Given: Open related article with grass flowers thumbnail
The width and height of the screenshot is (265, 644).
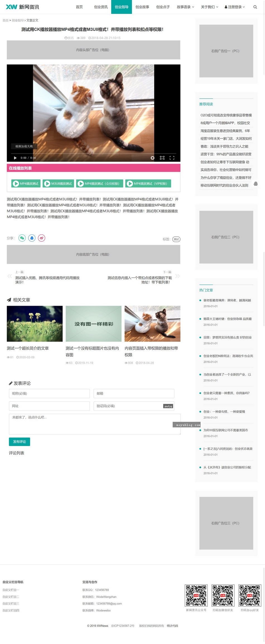Looking at the screenshot, I should [x=35, y=324].
